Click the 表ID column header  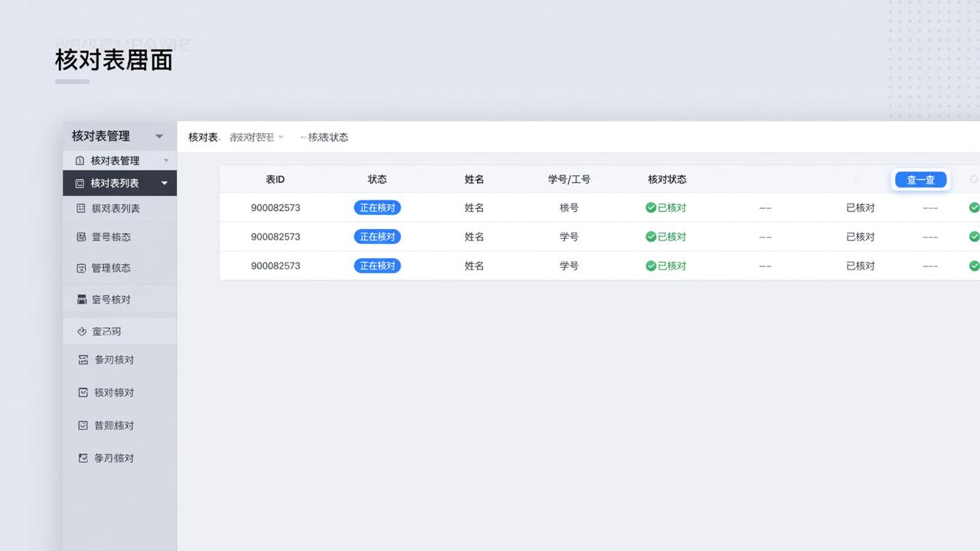275,180
